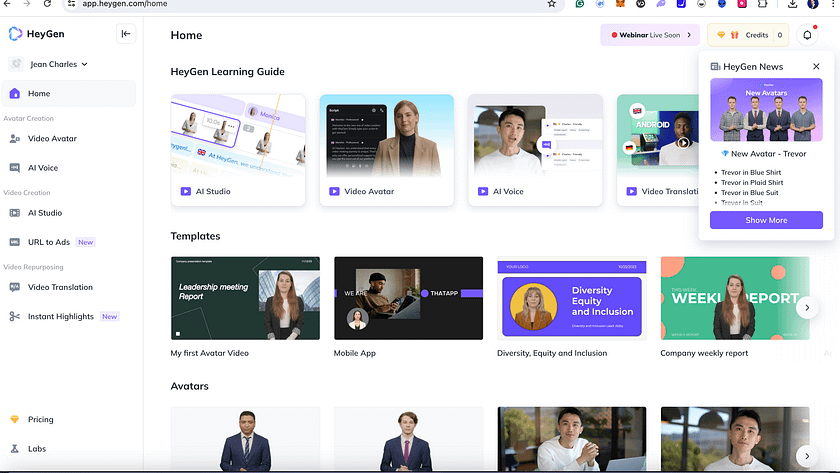Select AI Voice in the sidebar
This screenshot has width=840, height=473.
pos(43,168)
